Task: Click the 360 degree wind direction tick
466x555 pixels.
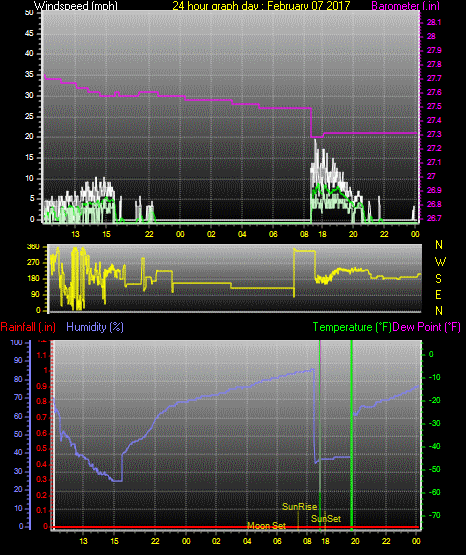Action: pyautogui.click(x=33, y=247)
